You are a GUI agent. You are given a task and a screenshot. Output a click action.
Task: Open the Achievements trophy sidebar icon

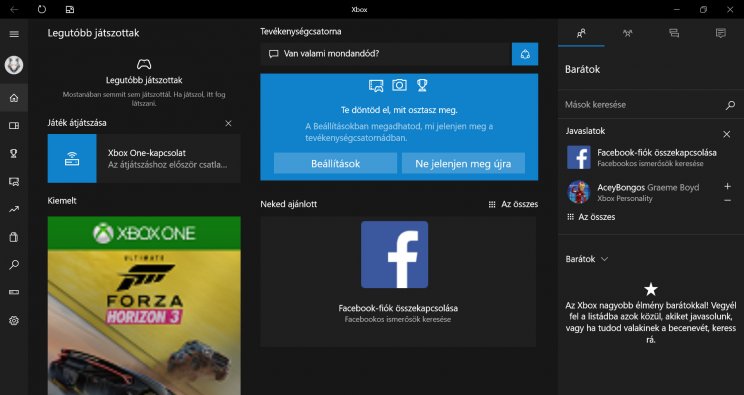click(x=14, y=153)
